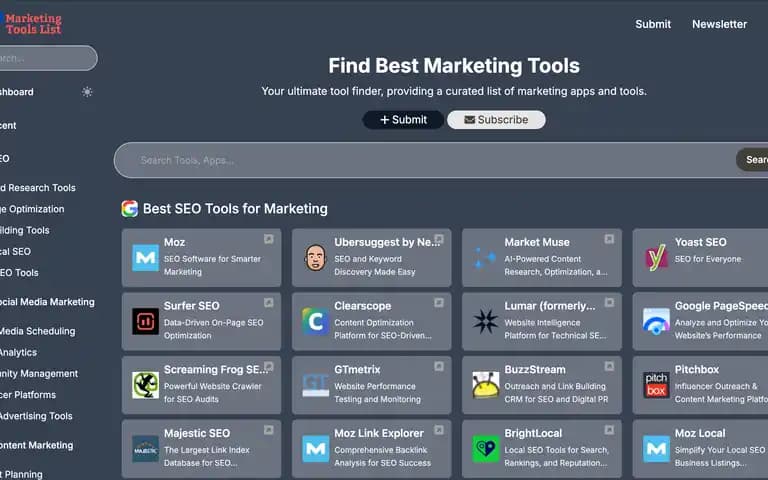Viewport: 768px width, 480px height.
Task: Click the Pitchbox logo icon
Action: pos(656,385)
